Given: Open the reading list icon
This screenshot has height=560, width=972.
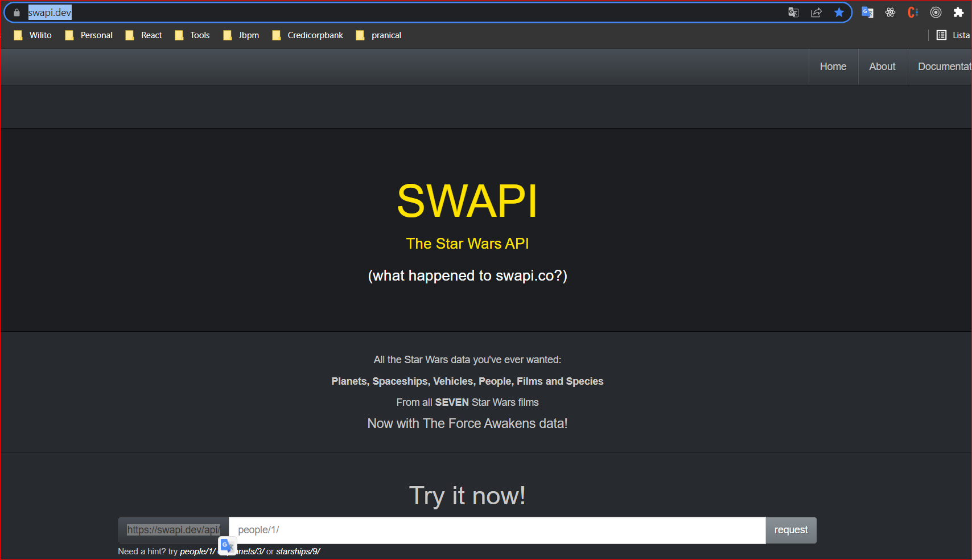Looking at the screenshot, I should 942,35.
